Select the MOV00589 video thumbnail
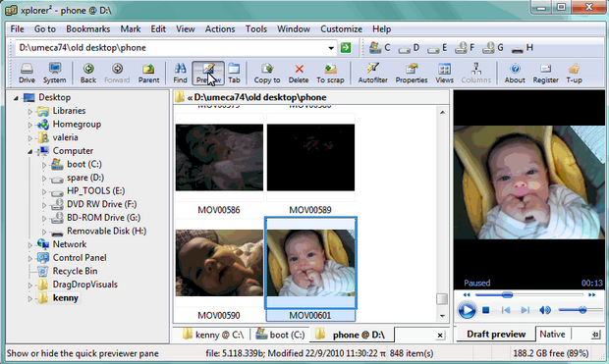This screenshot has height=364, width=609. point(310,158)
